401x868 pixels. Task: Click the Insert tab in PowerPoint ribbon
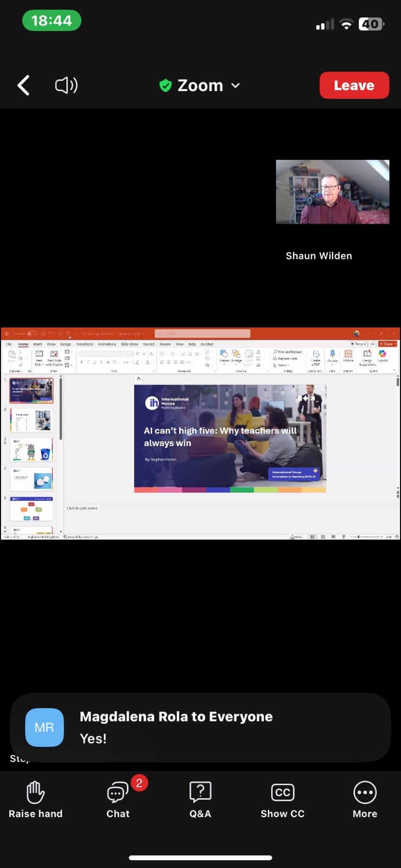(37, 344)
